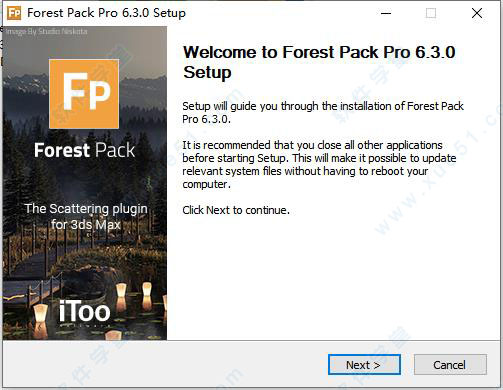Click the snowy mountains in the banner artwork

pyautogui.click(x=27, y=83)
